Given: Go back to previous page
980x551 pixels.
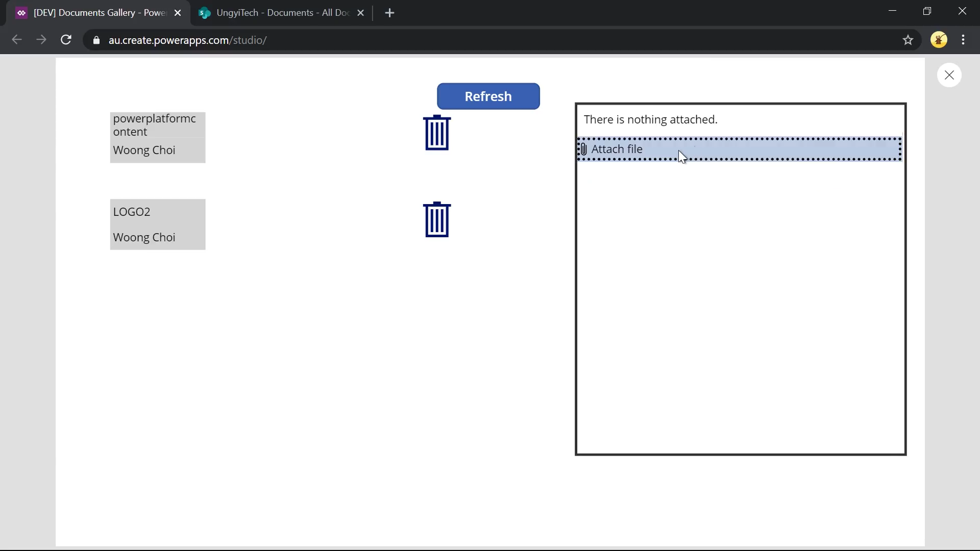Looking at the screenshot, I should coord(16,40).
